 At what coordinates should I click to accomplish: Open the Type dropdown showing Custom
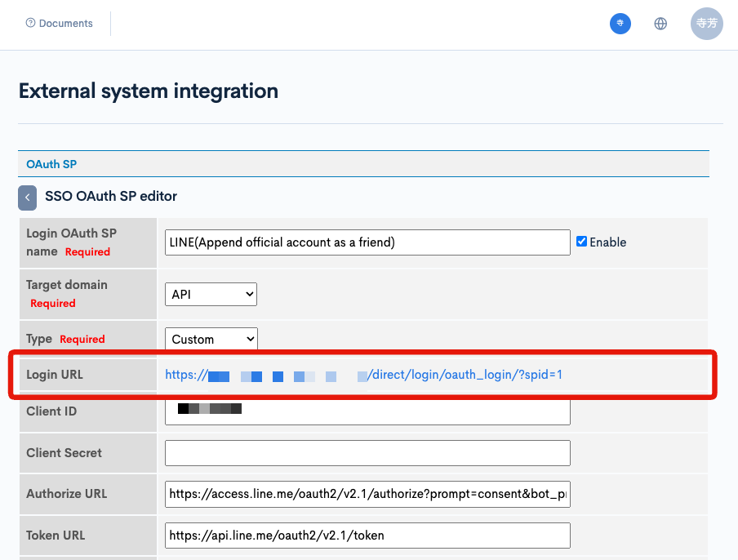[211, 339]
